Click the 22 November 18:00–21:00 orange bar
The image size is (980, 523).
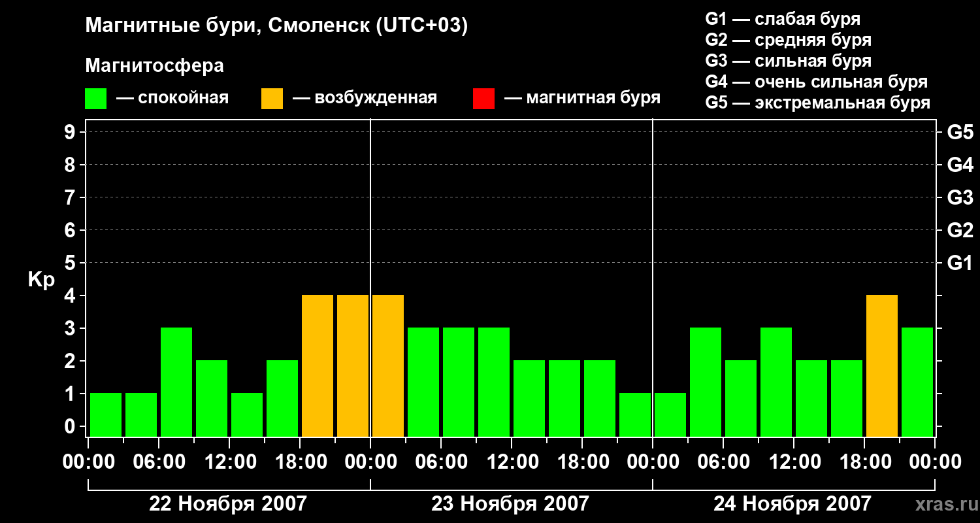[x=318, y=365]
